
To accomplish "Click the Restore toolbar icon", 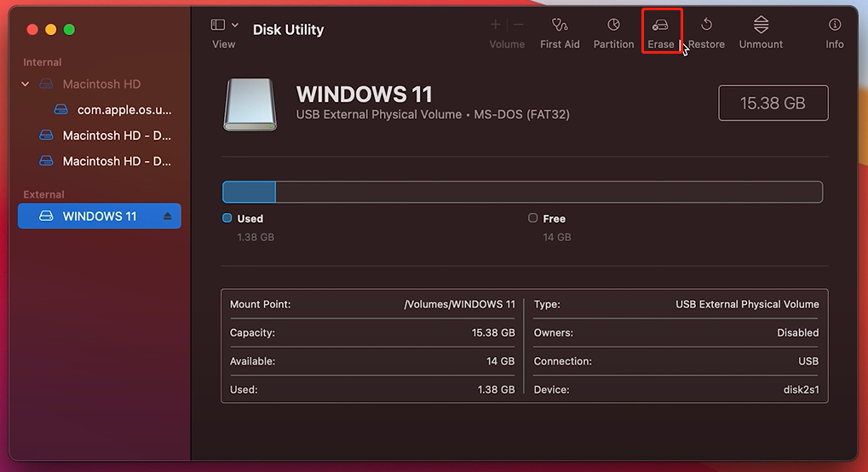I will [x=706, y=25].
